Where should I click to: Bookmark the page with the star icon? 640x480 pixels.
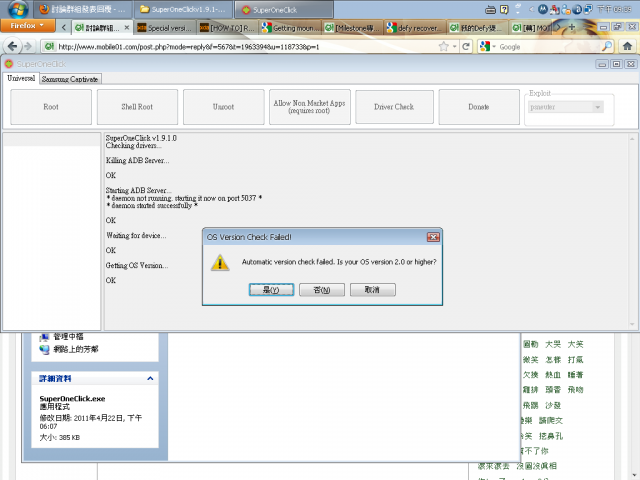click(x=443, y=47)
